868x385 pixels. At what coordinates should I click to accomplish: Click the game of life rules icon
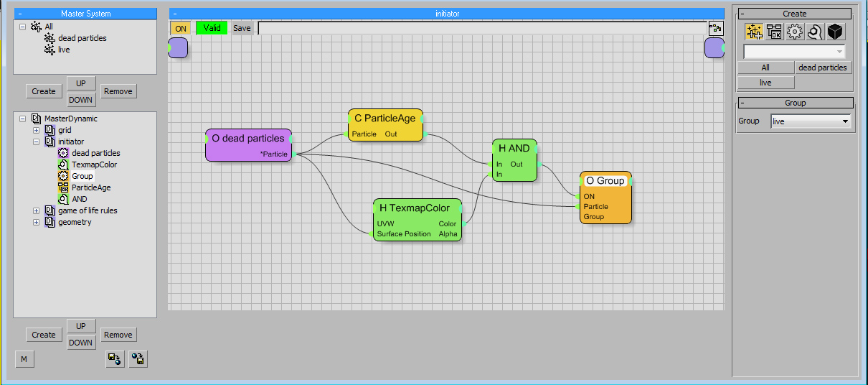click(50, 210)
